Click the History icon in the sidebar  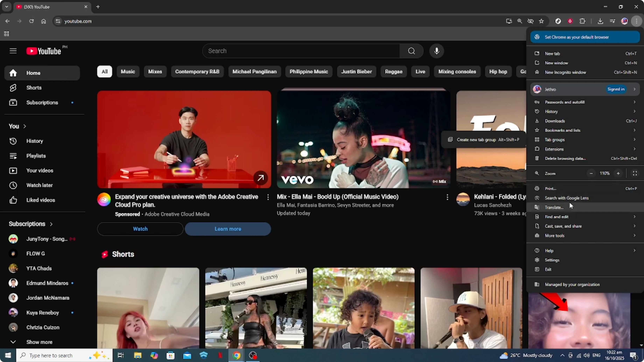pyautogui.click(x=13, y=141)
